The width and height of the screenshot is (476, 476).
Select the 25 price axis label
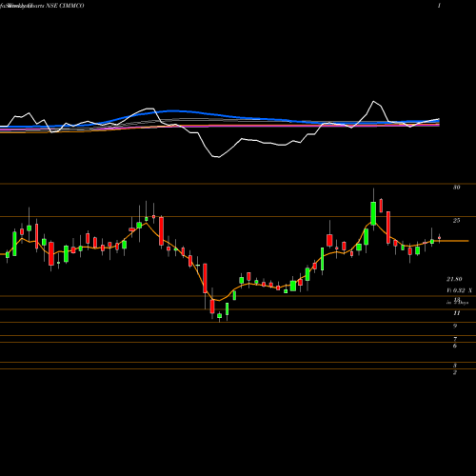(456, 221)
